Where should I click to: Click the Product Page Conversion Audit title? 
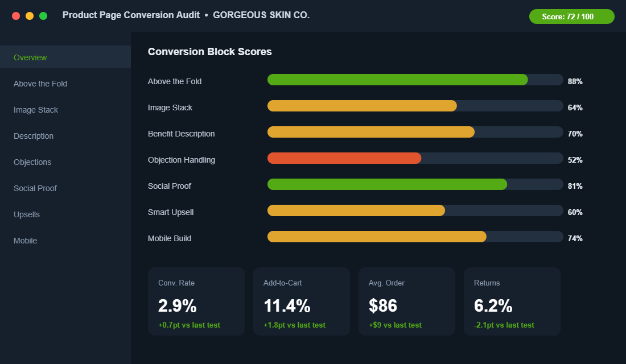click(x=131, y=15)
